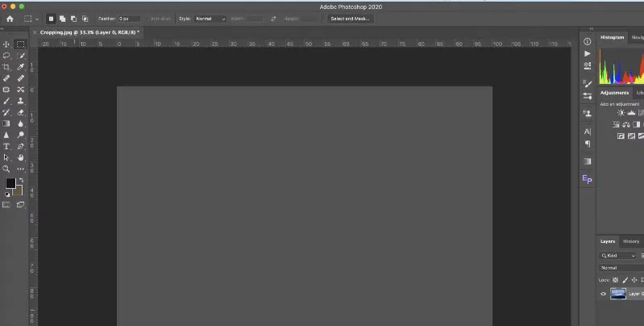
Task: Toggle visibility of Layer 0
Action: 603,294
